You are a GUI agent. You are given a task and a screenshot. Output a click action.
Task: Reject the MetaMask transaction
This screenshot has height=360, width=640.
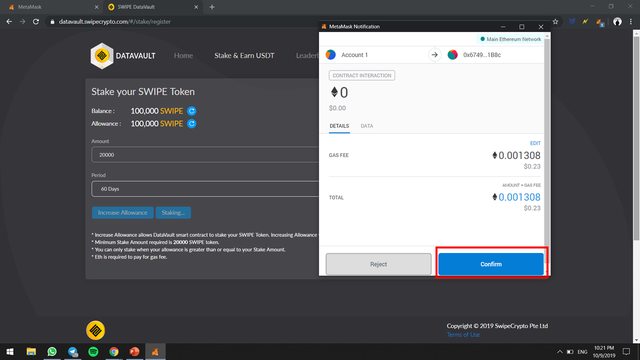[378, 264]
